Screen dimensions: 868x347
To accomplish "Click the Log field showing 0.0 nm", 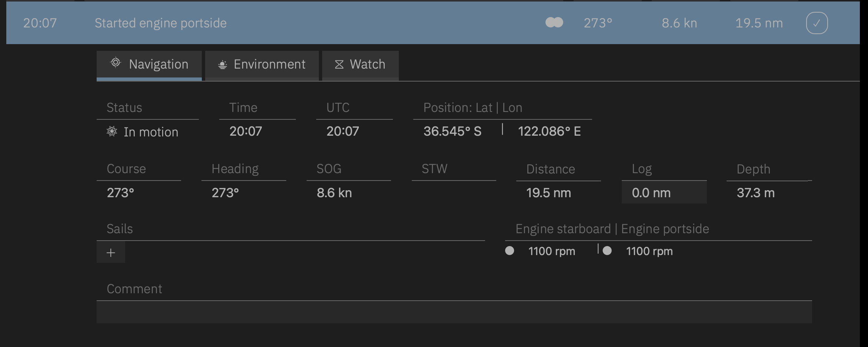I will 664,192.
